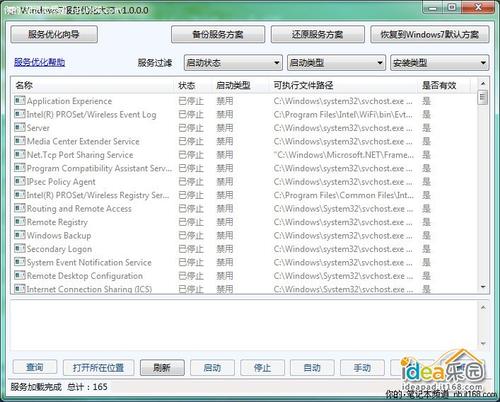Open the 服务优化帮助 help link
The width and height of the screenshot is (500, 402).
(39, 62)
